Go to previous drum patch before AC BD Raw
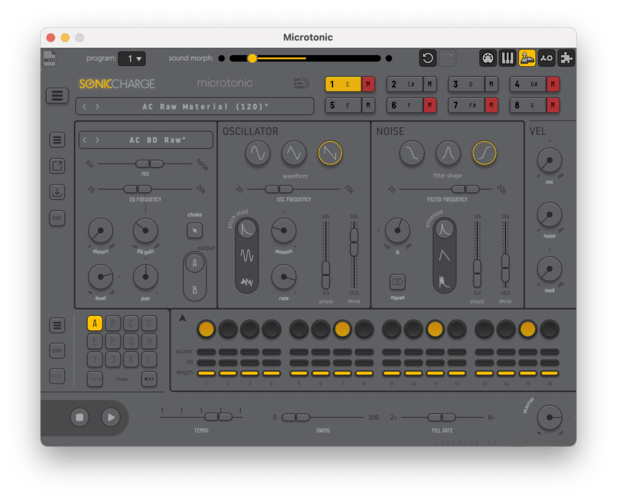The height and width of the screenshot is (500, 617). click(x=85, y=140)
